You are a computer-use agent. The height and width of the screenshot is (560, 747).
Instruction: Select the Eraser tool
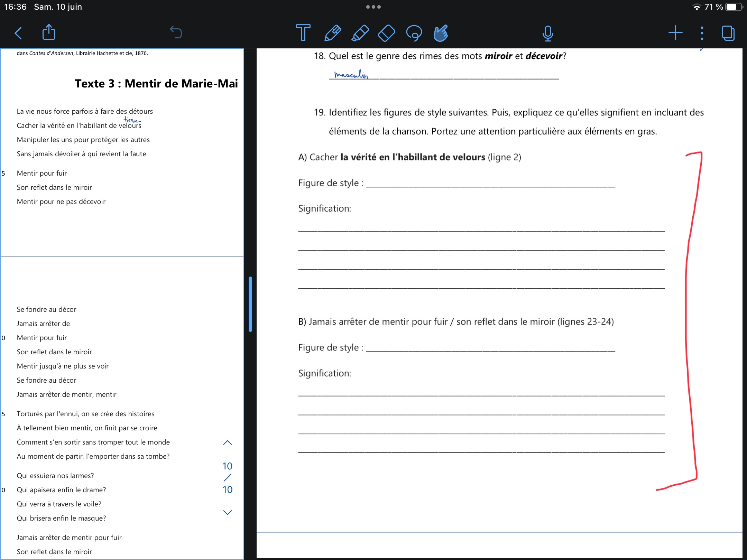coord(387,33)
